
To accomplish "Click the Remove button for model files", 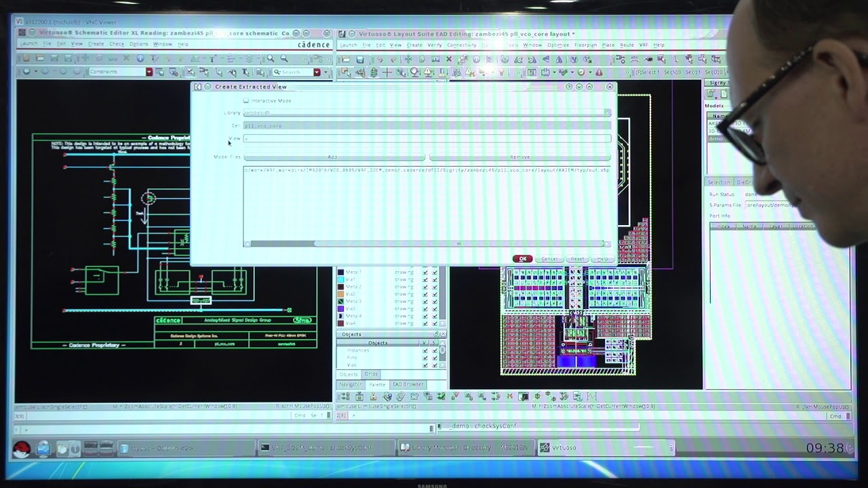I will coord(519,157).
